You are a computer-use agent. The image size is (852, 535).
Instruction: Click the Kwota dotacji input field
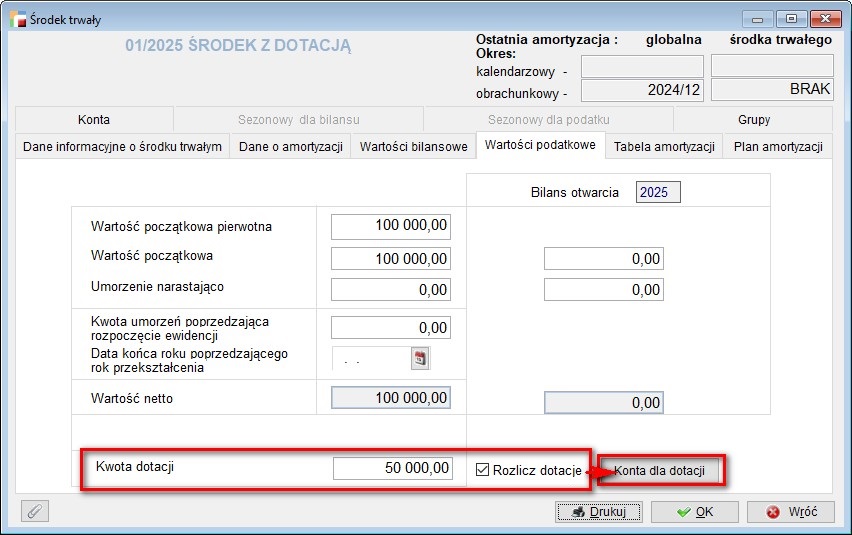click(x=392, y=468)
